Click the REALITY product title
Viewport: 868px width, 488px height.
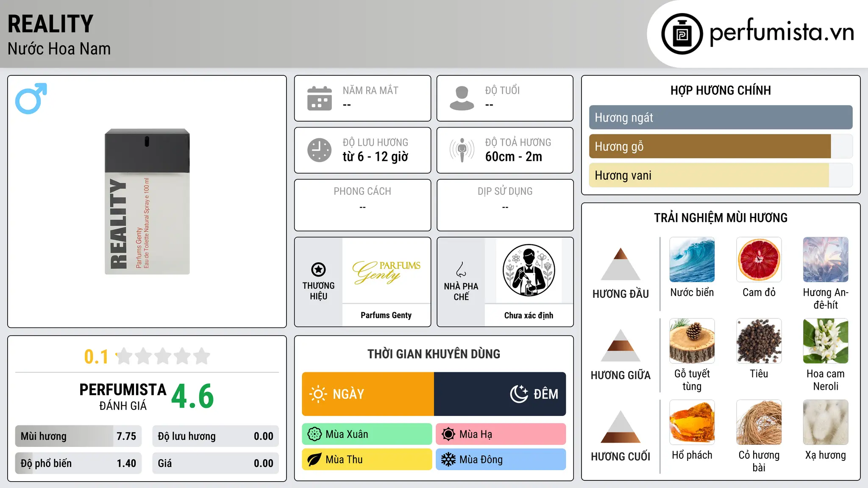tap(50, 24)
